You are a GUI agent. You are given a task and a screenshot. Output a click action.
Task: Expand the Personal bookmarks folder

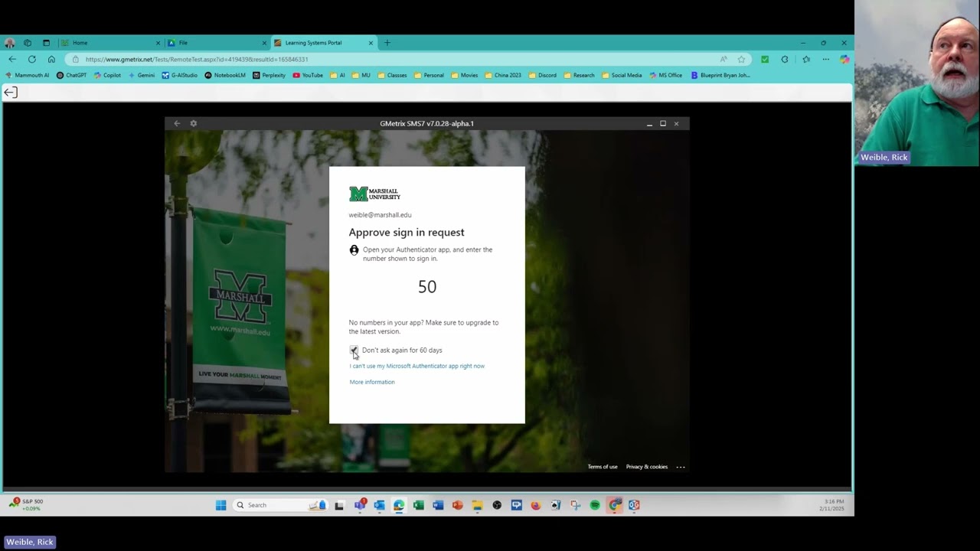pos(429,75)
